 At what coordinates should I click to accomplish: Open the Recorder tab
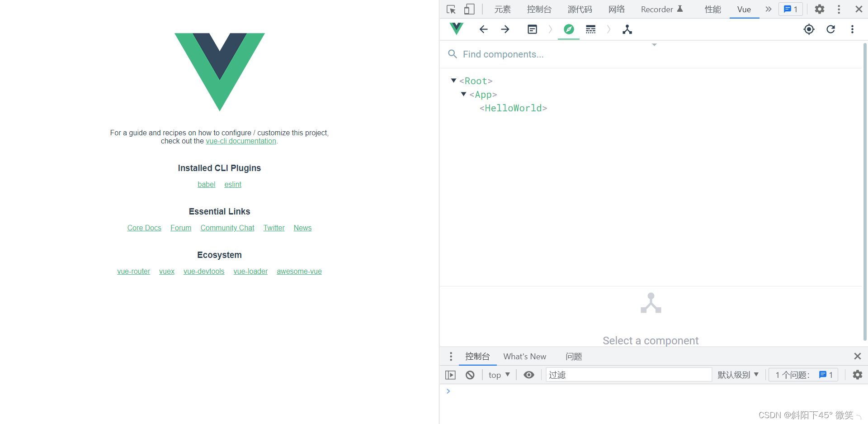point(662,9)
